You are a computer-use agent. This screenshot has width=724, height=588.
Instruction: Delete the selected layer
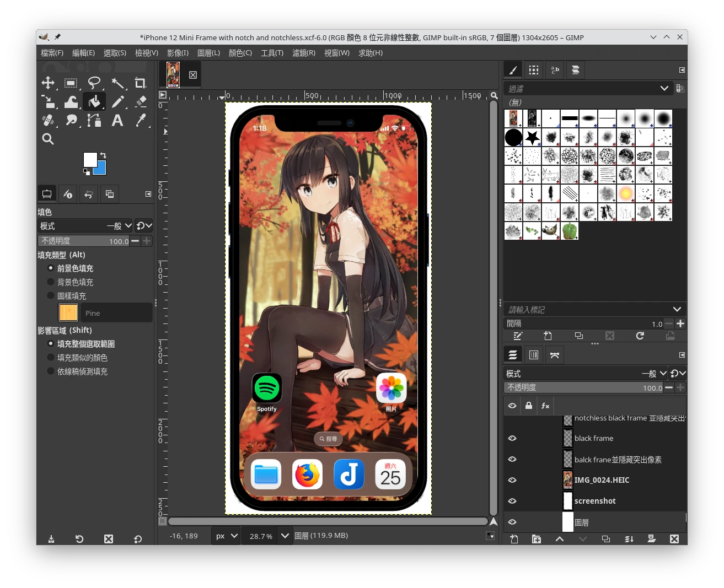[x=674, y=539]
